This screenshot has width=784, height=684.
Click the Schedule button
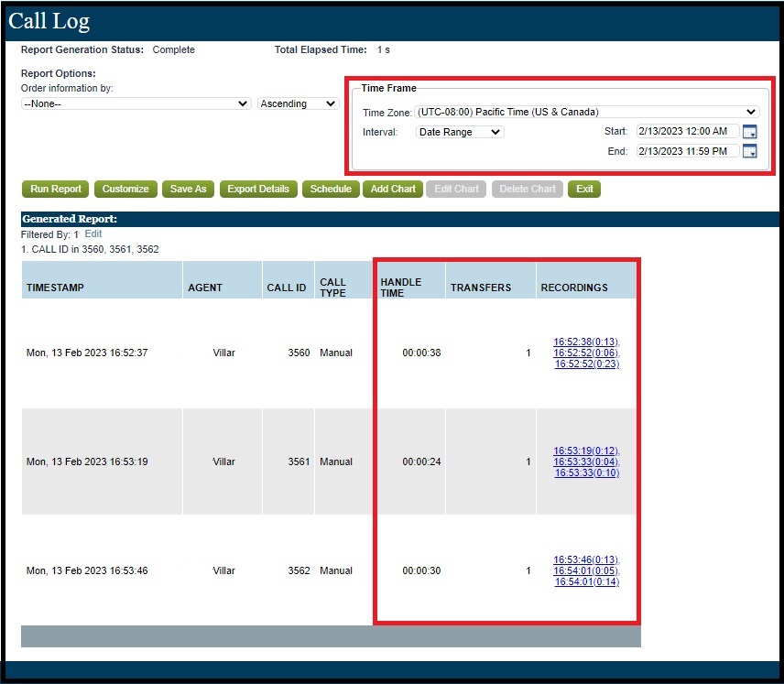coord(331,189)
